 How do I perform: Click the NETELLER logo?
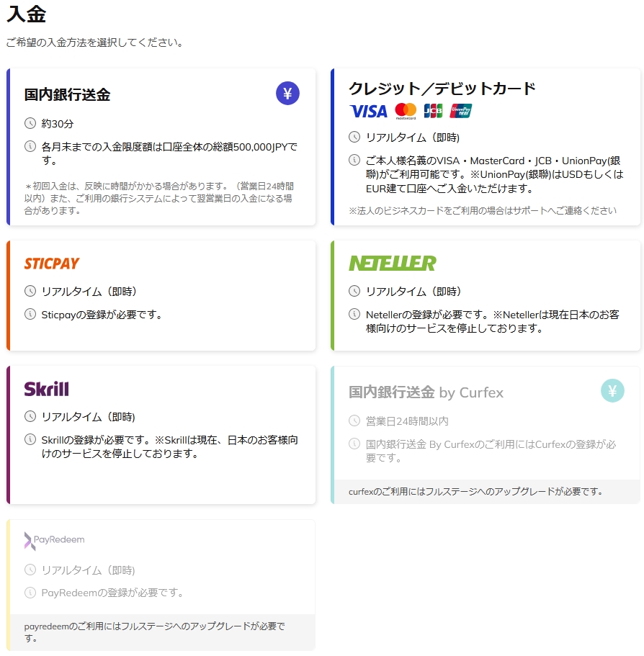[x=393, y=263]
